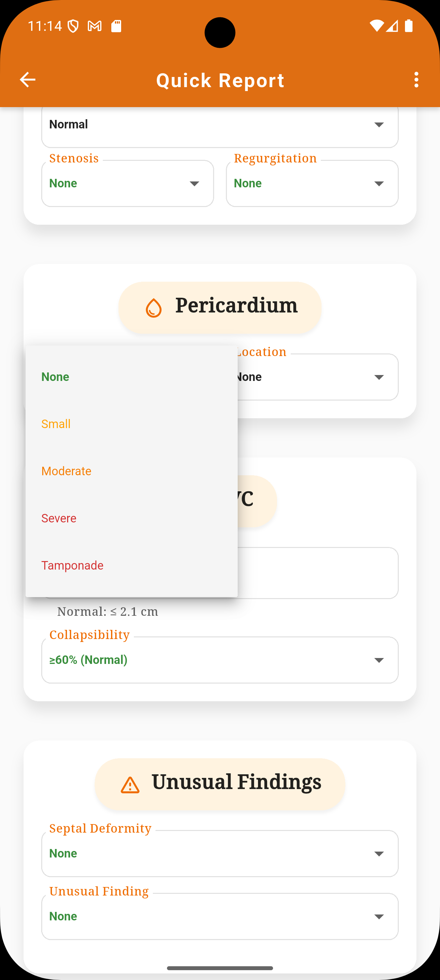The width and height of the screenshot is (440, 980).
Task: Tap the SD card icon in the status bar
Action: pyautogui.click(x=116, y=26)
